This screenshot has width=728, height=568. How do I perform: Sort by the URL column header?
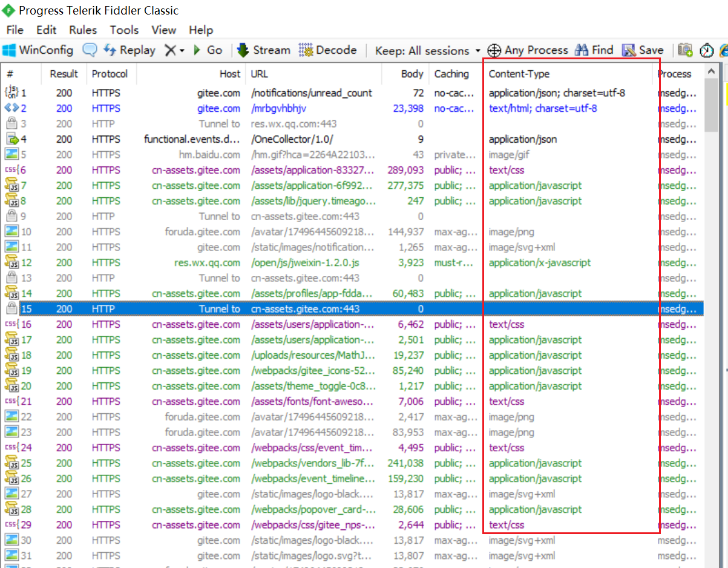(313, 74)
